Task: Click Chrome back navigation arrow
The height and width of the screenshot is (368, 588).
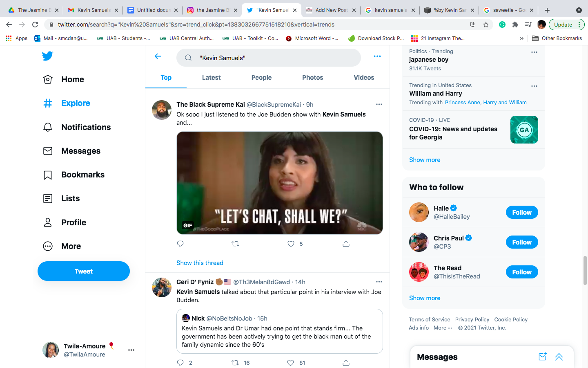Action: tap(9, 25)
